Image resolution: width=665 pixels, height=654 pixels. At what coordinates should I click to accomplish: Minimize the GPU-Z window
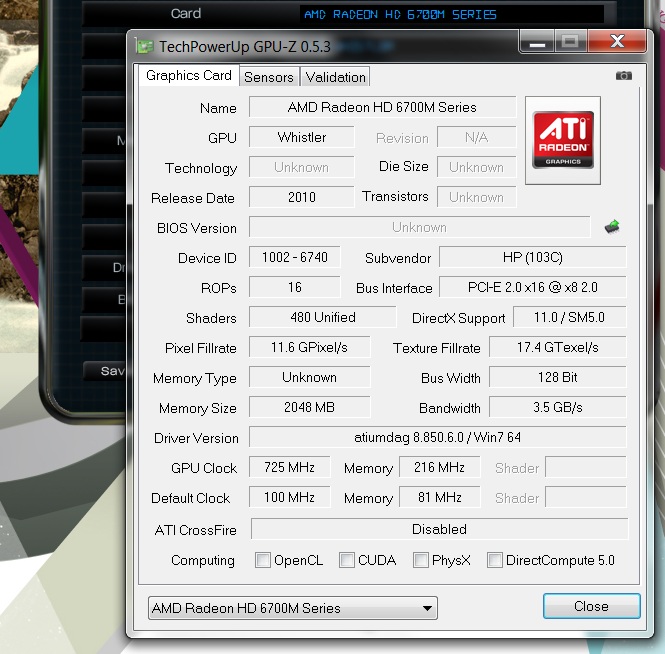coord(535,42)
